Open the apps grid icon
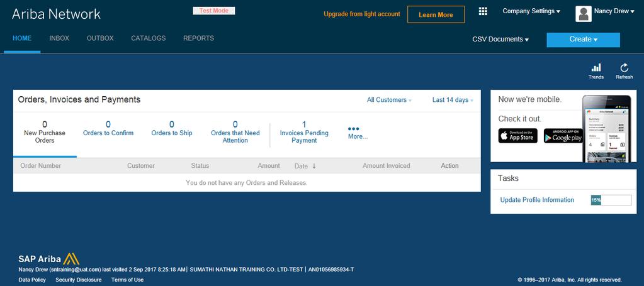644x286 pixels. (x=483, y=11)
